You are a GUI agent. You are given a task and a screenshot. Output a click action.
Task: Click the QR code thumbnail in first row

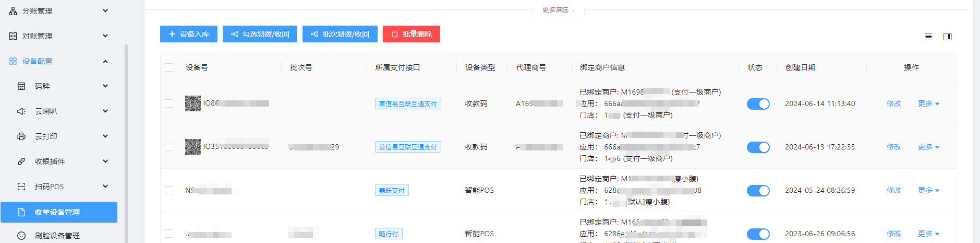pyautogui.click(x=193, y=103)
